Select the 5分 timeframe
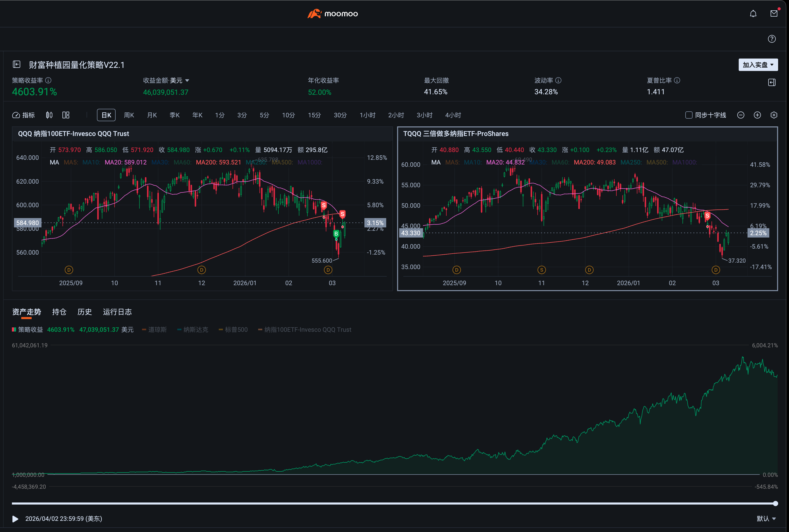This screenshot has height=532, width=789. [264, 115]
